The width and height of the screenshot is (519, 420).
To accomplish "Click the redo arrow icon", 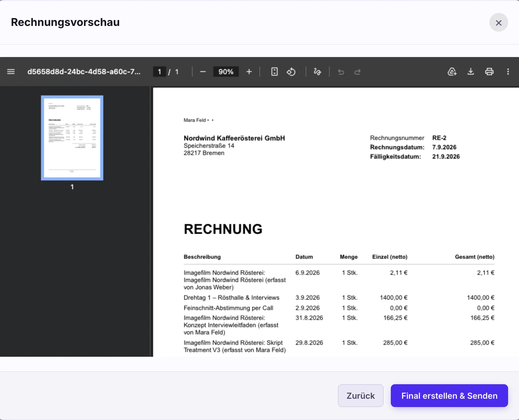I will 358,72.
